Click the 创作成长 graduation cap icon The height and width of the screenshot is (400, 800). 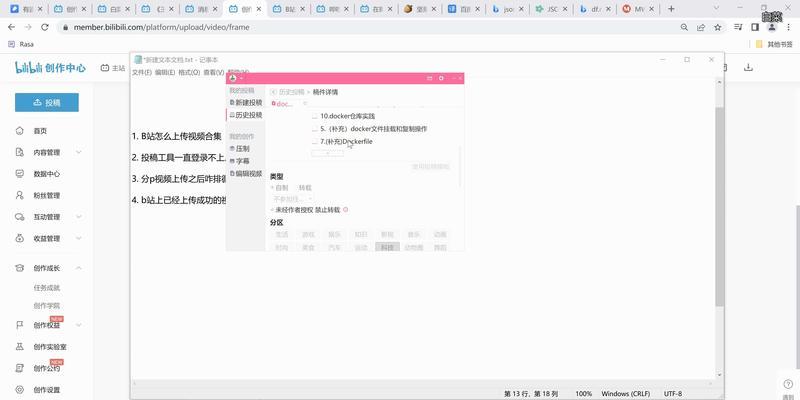20,268
